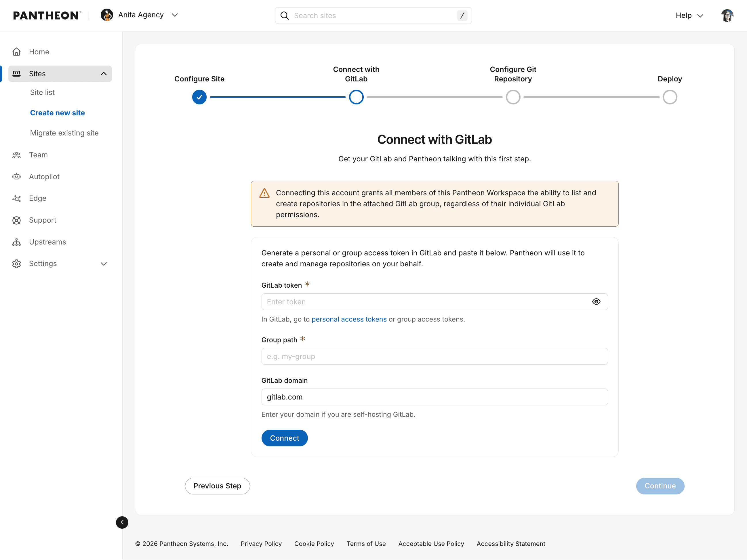
Task: Click the Team people icon
Action: (x=17, y=155)
